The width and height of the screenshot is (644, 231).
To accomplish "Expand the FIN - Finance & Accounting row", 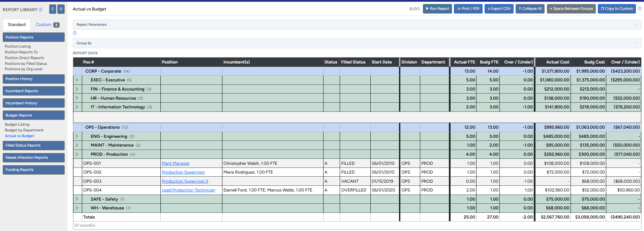I will pyautogui.click(x=77, y=89).
